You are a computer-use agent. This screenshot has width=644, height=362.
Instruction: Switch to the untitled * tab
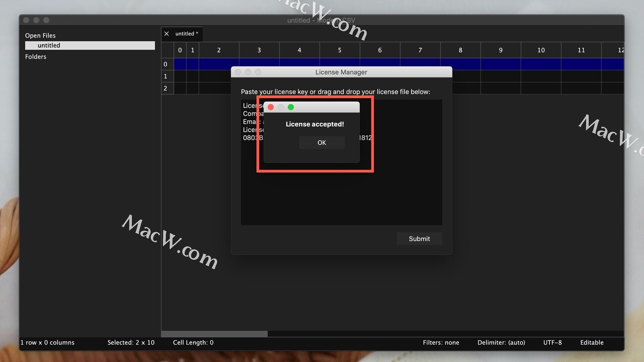pyautogui.click(x=187, y=34)
